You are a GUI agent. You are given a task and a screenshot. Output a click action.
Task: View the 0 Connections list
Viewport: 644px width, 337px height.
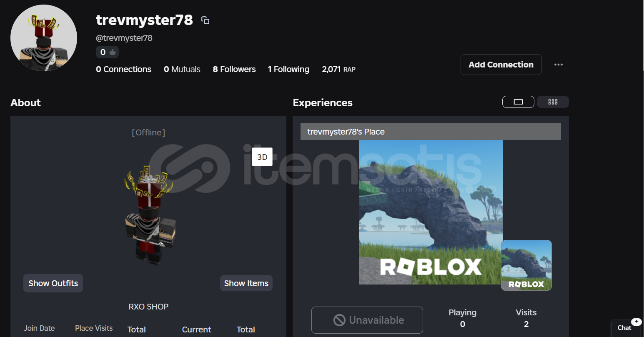(123, 69)
